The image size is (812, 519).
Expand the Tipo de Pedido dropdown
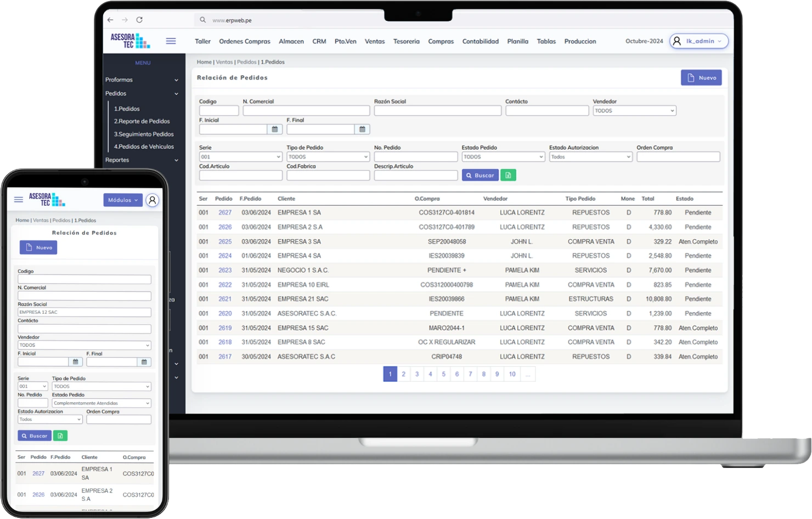click(328, 157)
